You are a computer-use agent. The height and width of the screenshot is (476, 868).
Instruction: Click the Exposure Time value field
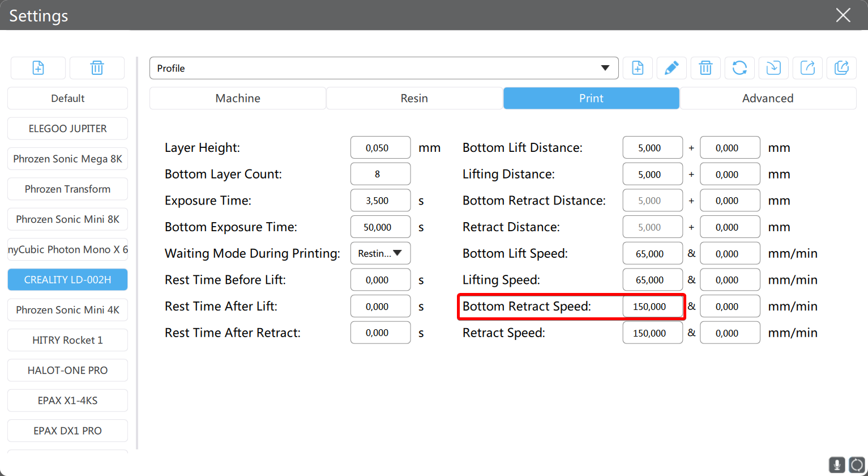coord(380,201)
